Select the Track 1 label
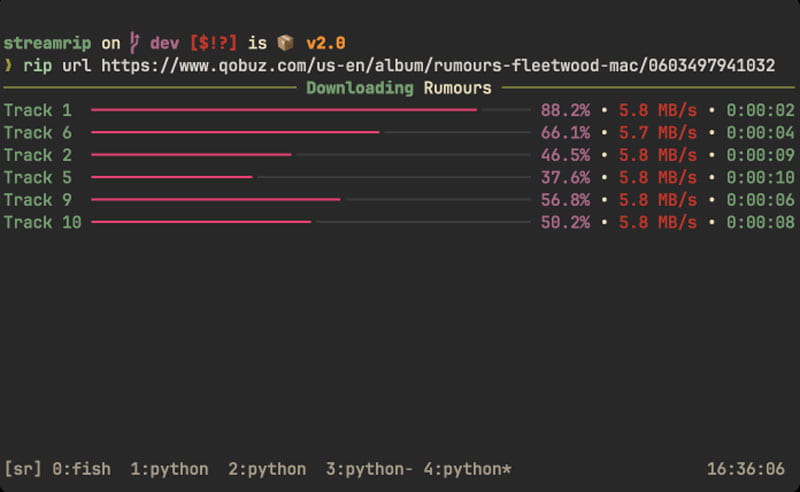The width and height of the screenshot is (800, 492). pyautogui.click(x=38, y=110)
